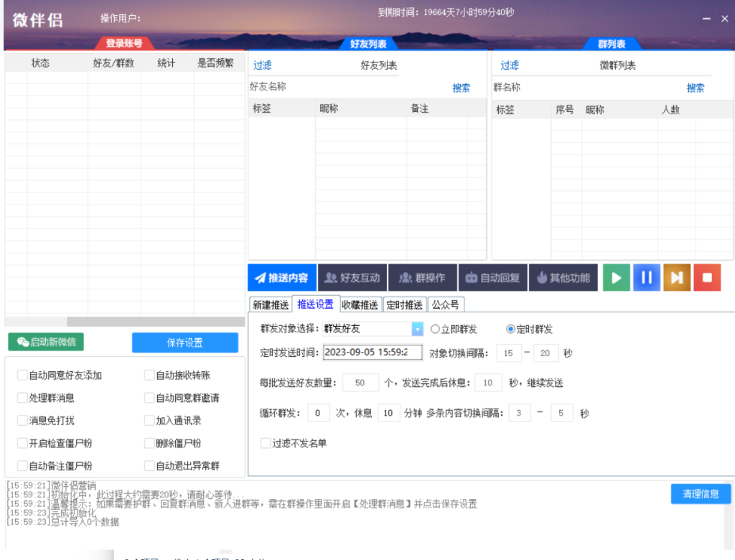Open the 自动回复 section
This screenshot has height=560, width=735.
point(492,278)
